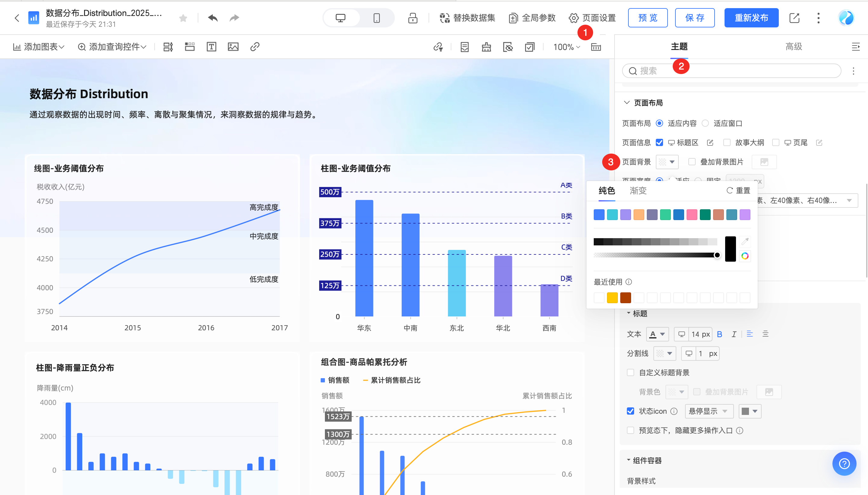Screen dimensions: 868x495
Task: Click the notes page icon in toolbar
Action: pos(464,47)
